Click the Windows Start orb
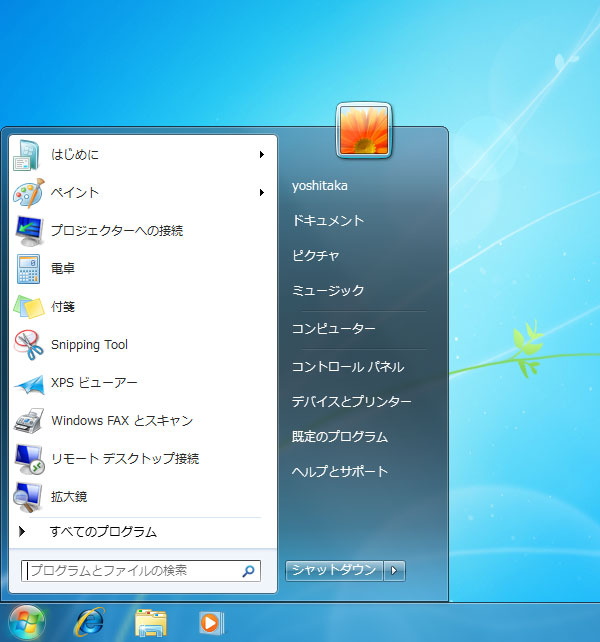This screenshot has width=600, height=642. point(27,623)
